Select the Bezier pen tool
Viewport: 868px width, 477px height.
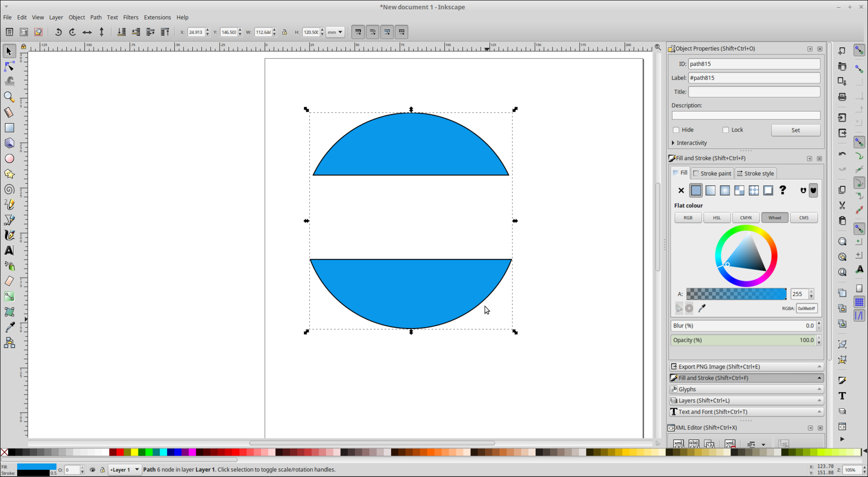[9, 220]
